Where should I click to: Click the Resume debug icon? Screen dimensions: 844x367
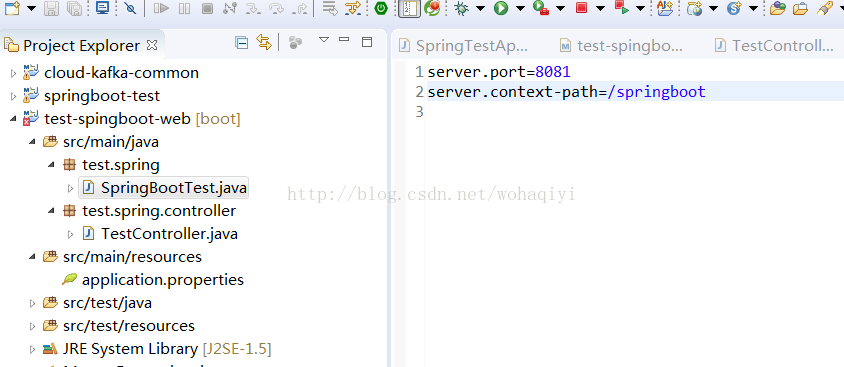click(x=161, y=8)
